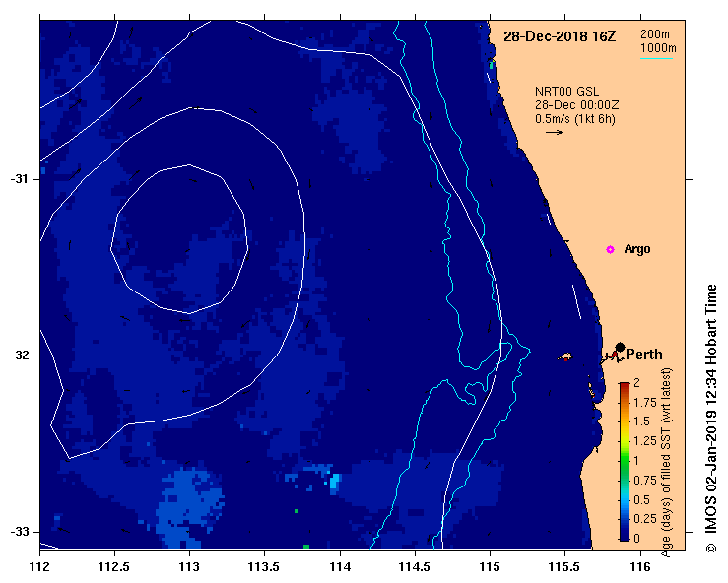
Task: Click the dark red top of the colorbar
Action: tap(624, 385)
